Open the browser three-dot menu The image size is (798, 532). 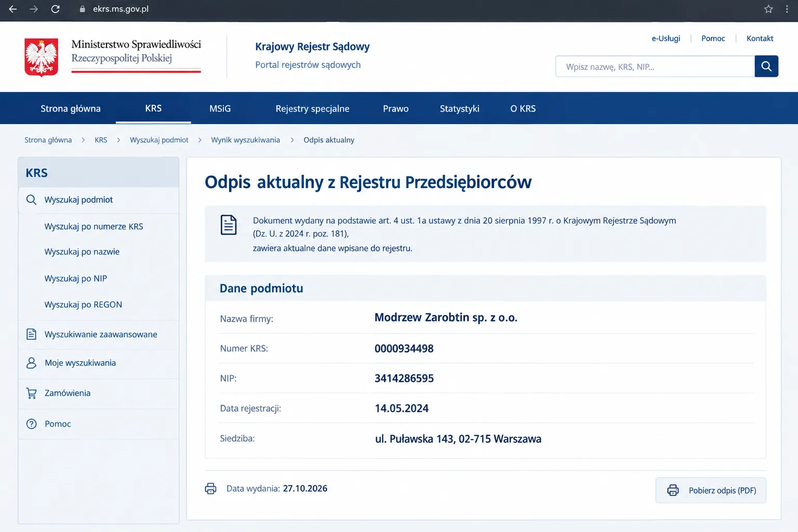click(787, 9)
